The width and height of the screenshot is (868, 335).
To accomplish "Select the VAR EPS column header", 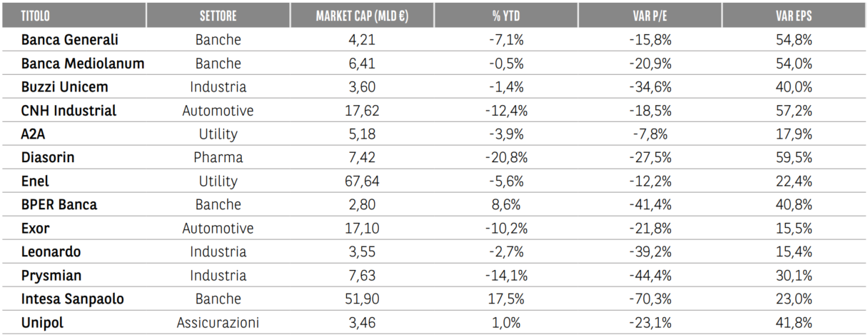I will [x=794, y=16].
